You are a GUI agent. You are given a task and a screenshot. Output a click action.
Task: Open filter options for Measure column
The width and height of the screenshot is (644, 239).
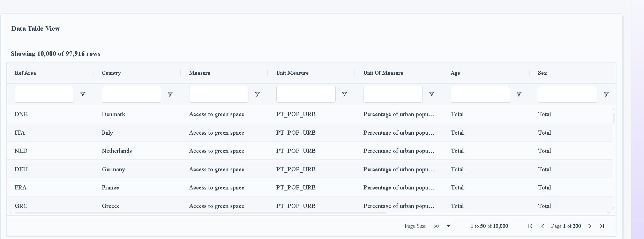pos(257,94)
